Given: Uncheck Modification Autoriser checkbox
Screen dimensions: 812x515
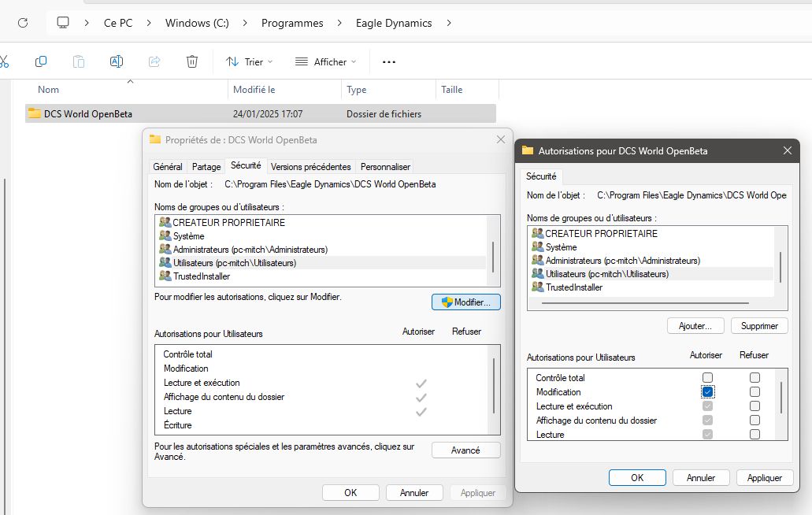Looking at the screenshot, I should [707, 392].
